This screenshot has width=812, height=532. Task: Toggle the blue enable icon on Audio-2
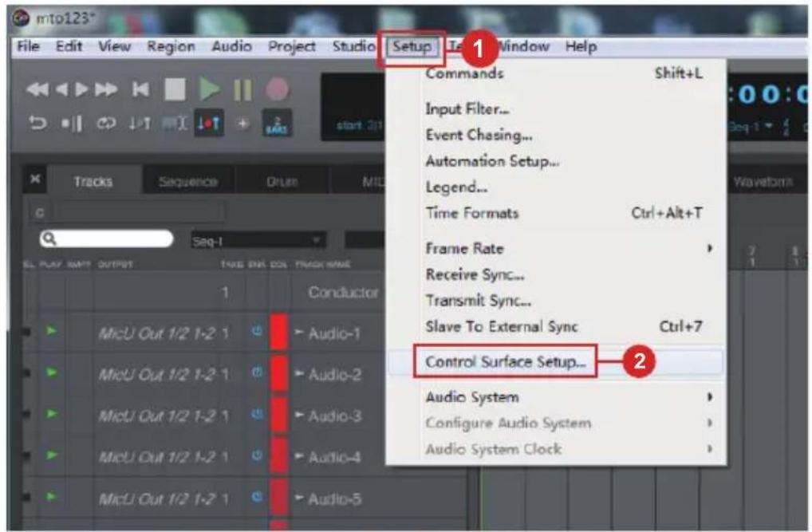pos(257,372)
